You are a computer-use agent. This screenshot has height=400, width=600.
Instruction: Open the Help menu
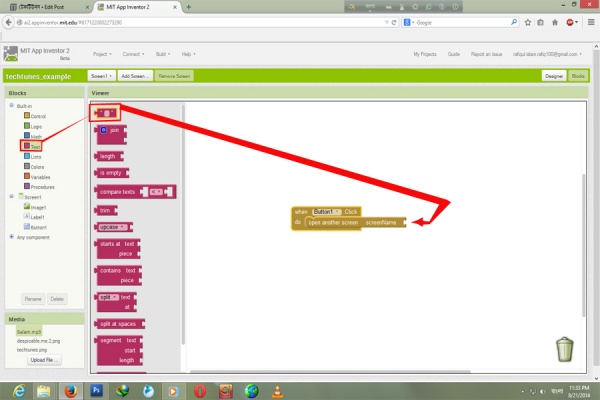click(188, 54)
